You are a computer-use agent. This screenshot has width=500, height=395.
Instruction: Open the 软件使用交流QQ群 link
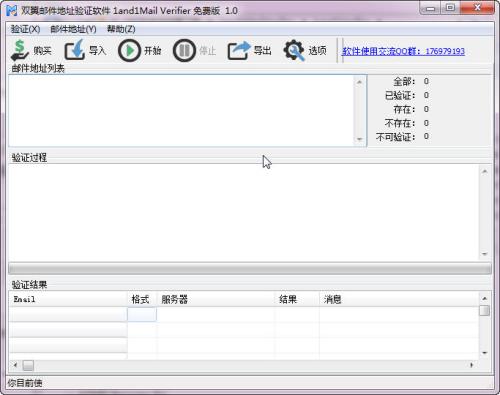(x=403, y=51)
